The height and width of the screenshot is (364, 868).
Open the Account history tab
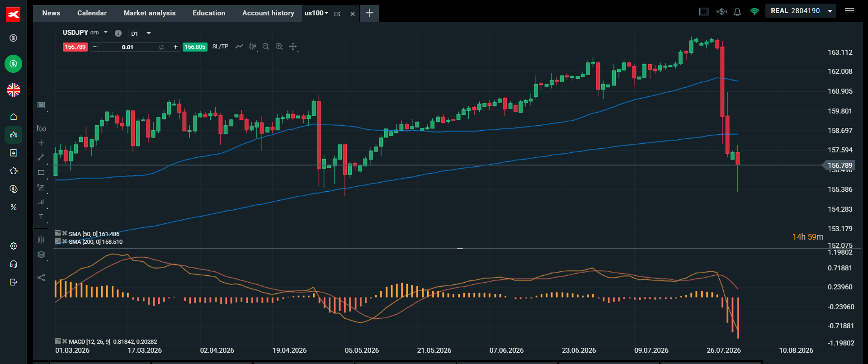point(268,13)
